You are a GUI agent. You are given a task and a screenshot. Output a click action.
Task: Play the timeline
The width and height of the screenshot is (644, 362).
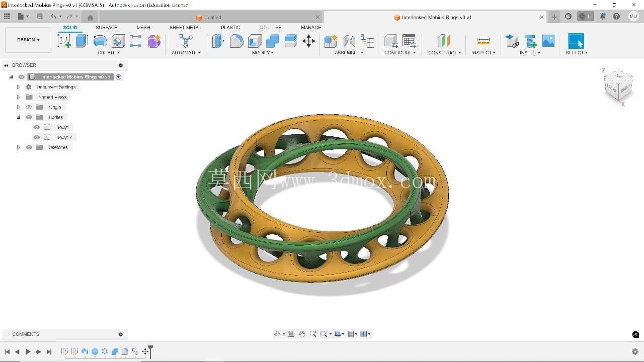pyautogui.click(x=28, y=352)
